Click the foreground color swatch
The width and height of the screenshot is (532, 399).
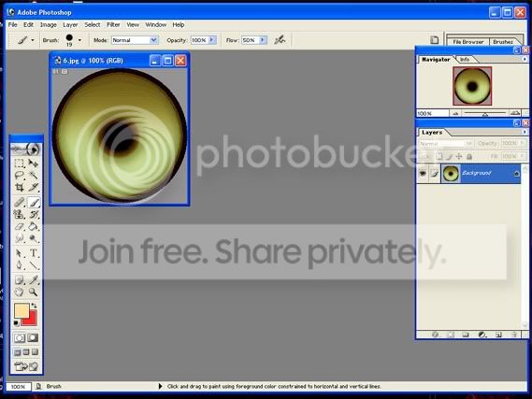click(21, 310)
